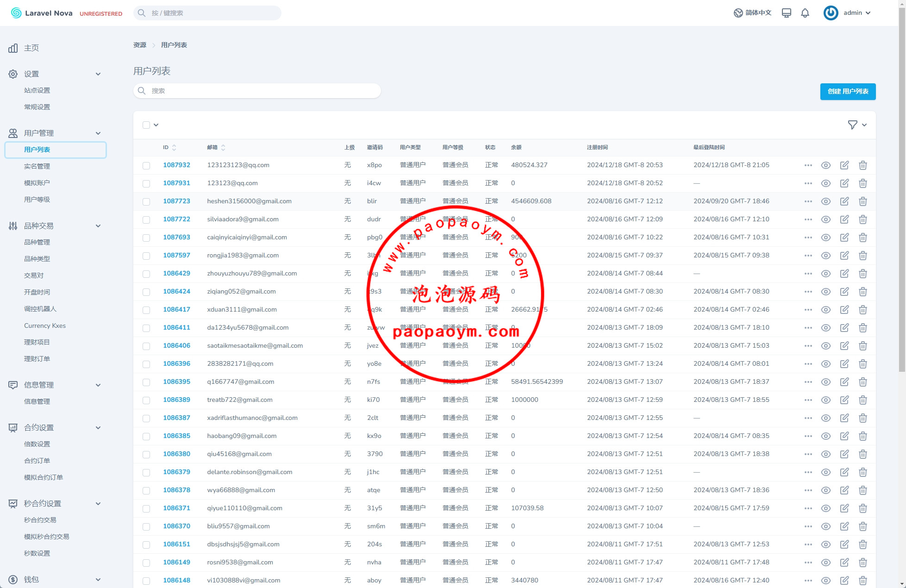Edit user 1087932 with pencil icon

point(844,165)
